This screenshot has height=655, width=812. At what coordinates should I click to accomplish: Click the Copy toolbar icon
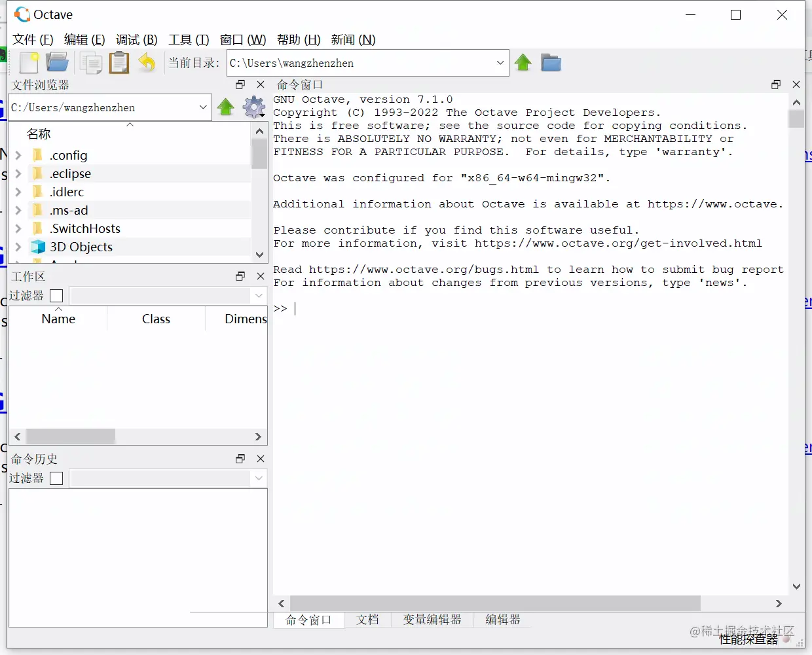90,63
